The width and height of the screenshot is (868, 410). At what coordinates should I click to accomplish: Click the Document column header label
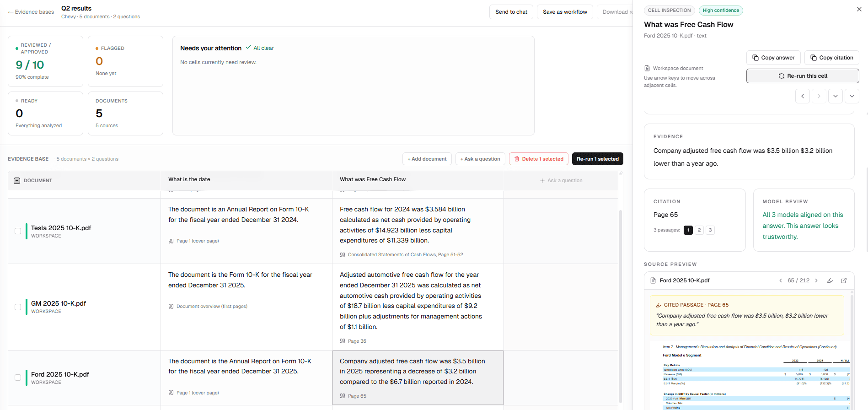click(x=38, y=181)
